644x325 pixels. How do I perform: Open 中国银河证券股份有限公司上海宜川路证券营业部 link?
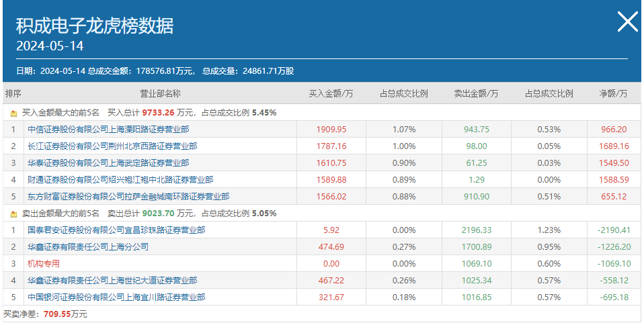click(116, 297)
